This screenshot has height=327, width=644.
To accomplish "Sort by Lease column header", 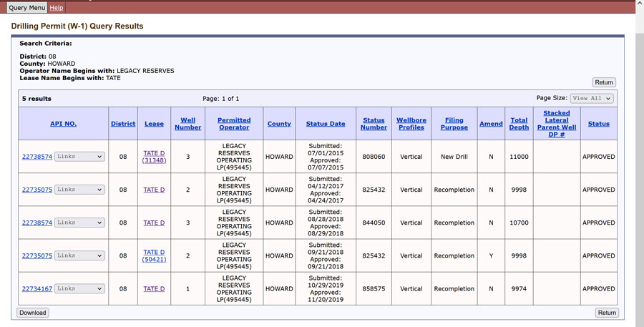I will pos(154,124).
